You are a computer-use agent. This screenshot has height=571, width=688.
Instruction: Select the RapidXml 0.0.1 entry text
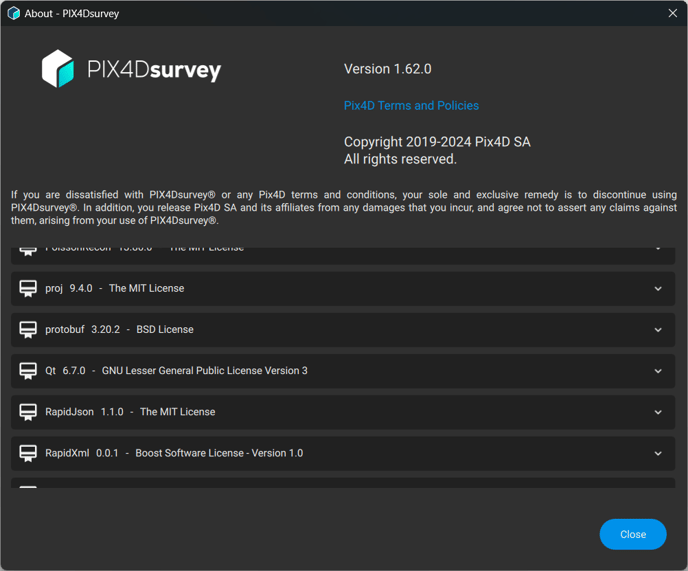click(173, 453)
